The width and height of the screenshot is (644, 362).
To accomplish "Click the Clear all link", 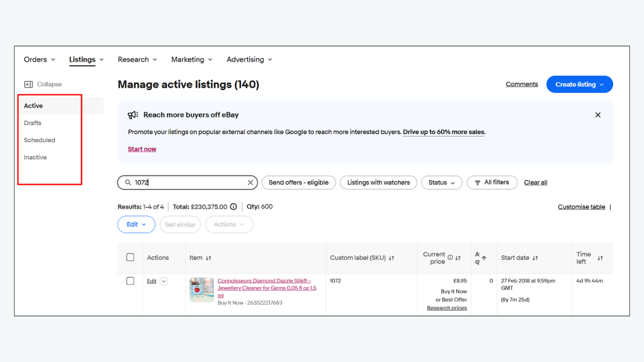I will [536, 183].
